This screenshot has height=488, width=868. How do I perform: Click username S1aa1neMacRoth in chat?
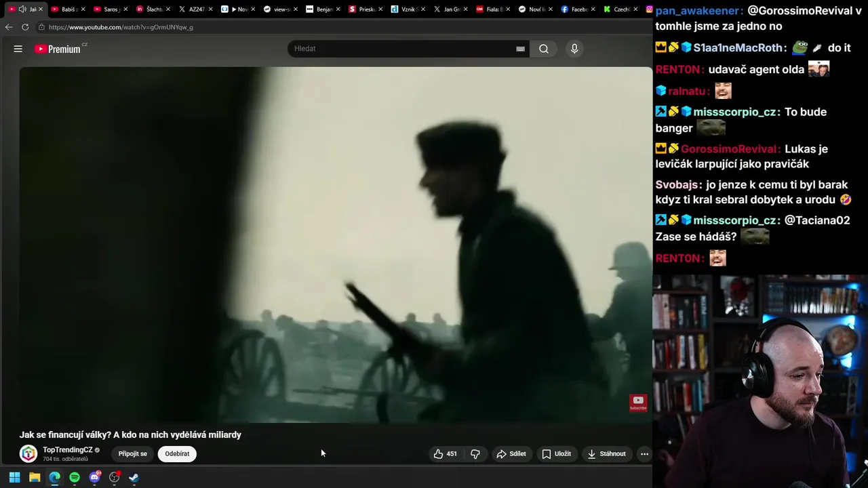[740, 48]
